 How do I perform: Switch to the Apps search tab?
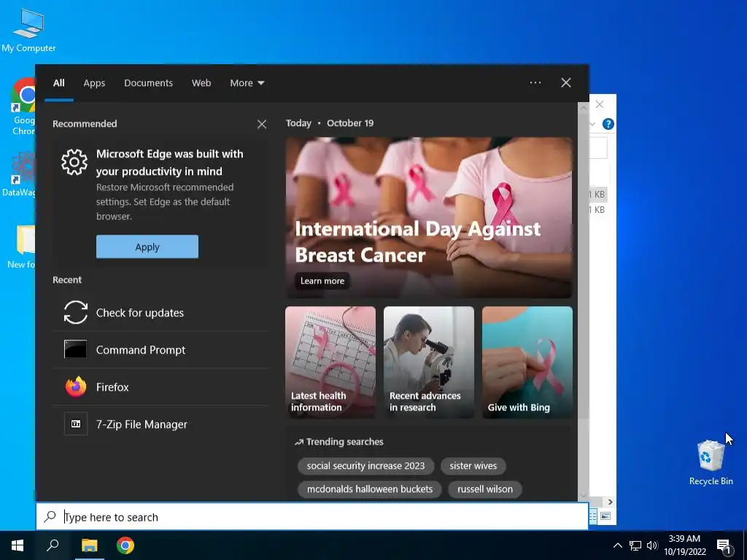tap(94, 83)
